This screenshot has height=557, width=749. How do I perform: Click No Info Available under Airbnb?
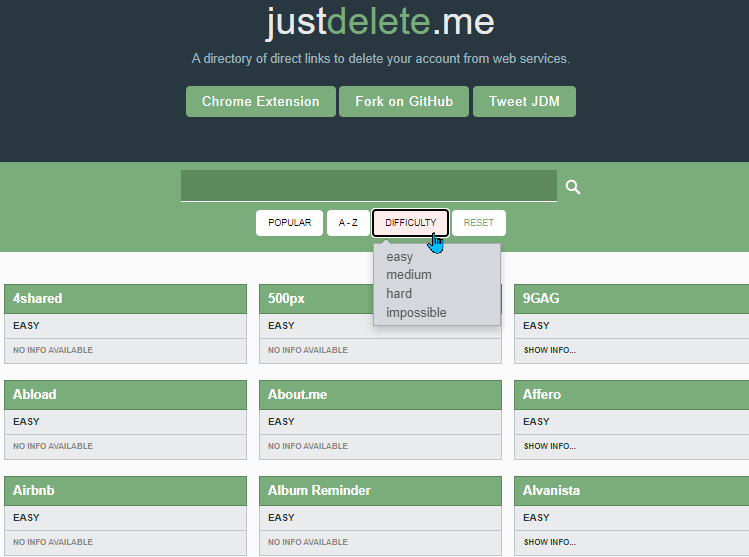point(53,542)
